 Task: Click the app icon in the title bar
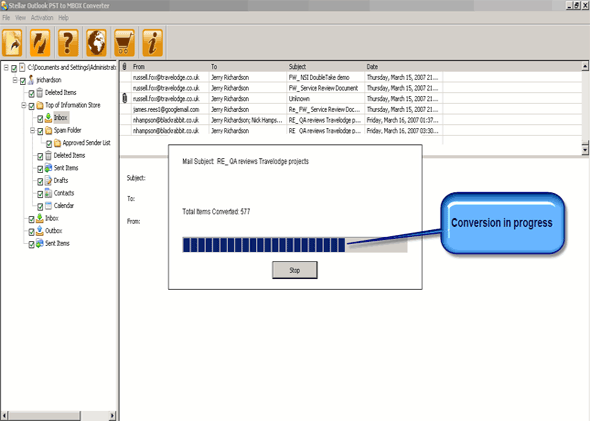click(x=4, y=5)
